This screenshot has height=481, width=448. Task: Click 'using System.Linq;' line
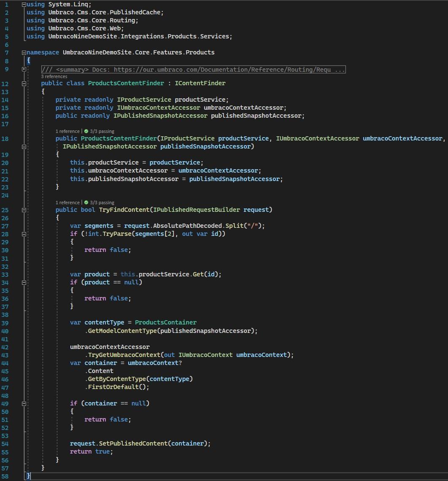point(59,4)
